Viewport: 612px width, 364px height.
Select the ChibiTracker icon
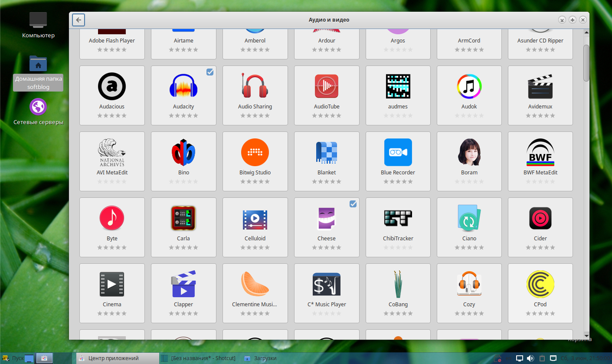point(398,218)
